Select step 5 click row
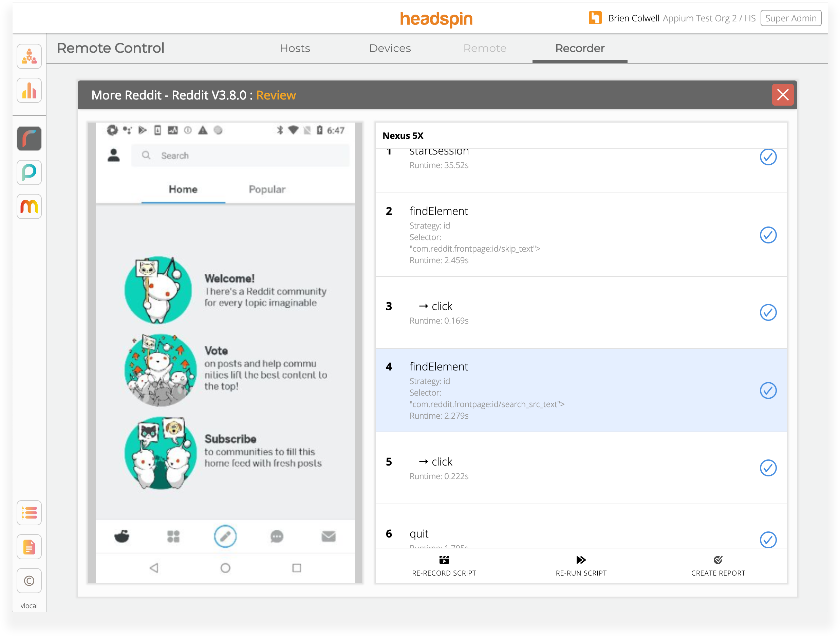Viewport: 840px width, 636px height. tap(581, 468)
